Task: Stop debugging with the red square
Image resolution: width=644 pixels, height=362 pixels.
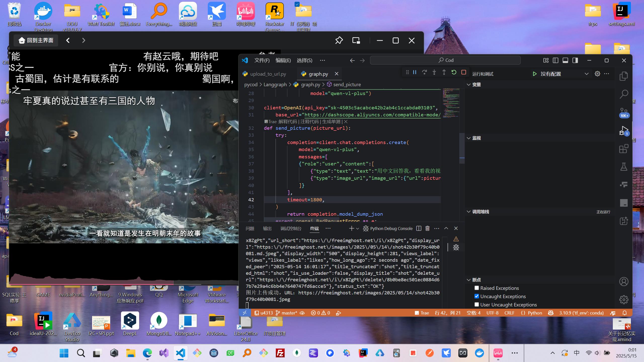Action: click(x=464, y=72)
